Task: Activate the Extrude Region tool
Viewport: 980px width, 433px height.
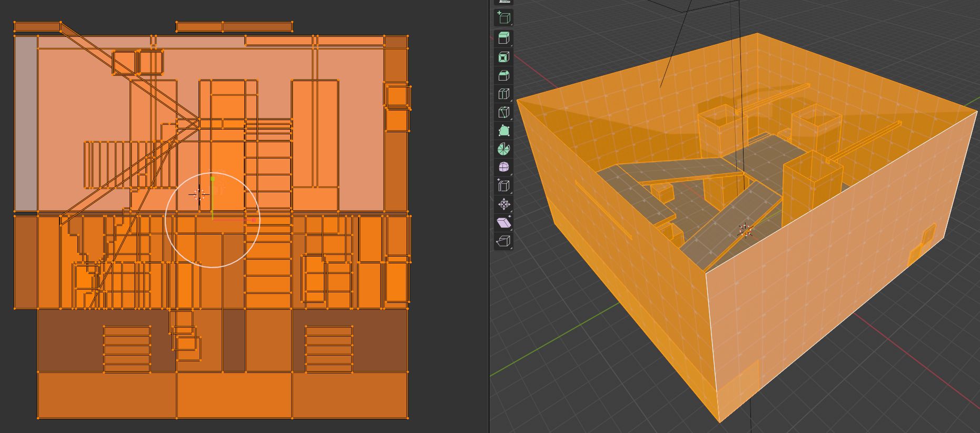Action: (503, 38)
